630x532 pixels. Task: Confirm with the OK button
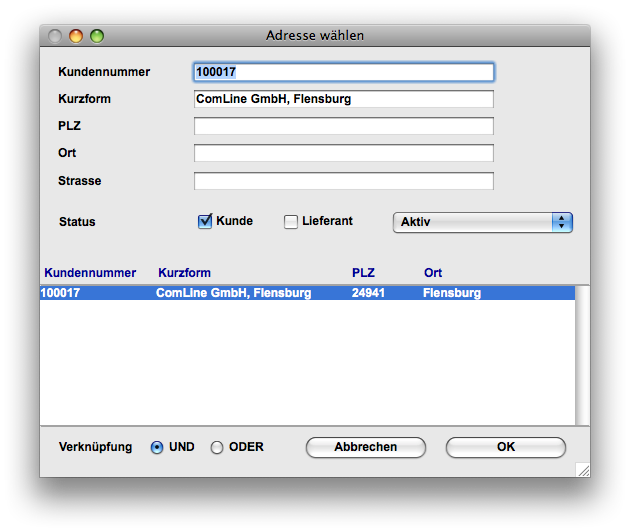[505, 447]
